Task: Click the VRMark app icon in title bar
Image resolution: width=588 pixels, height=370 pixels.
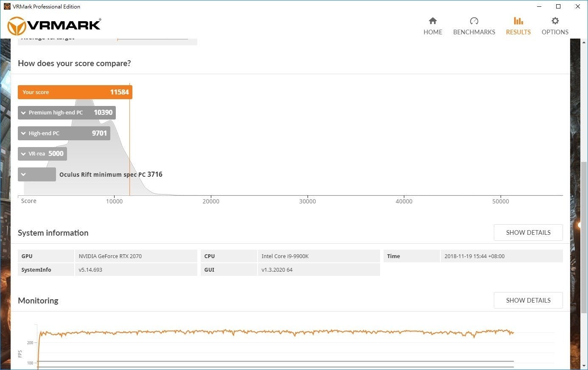Action: tap(7, 6)
